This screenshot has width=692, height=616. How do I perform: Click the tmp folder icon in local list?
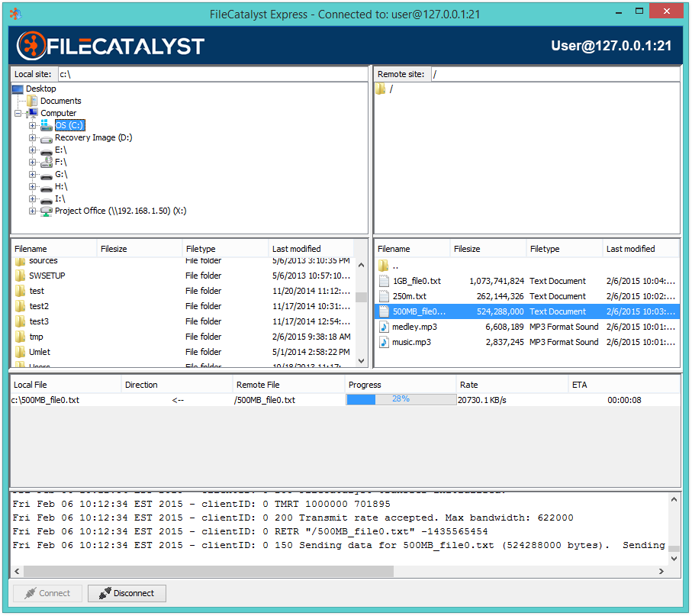[x=21, y=337]
